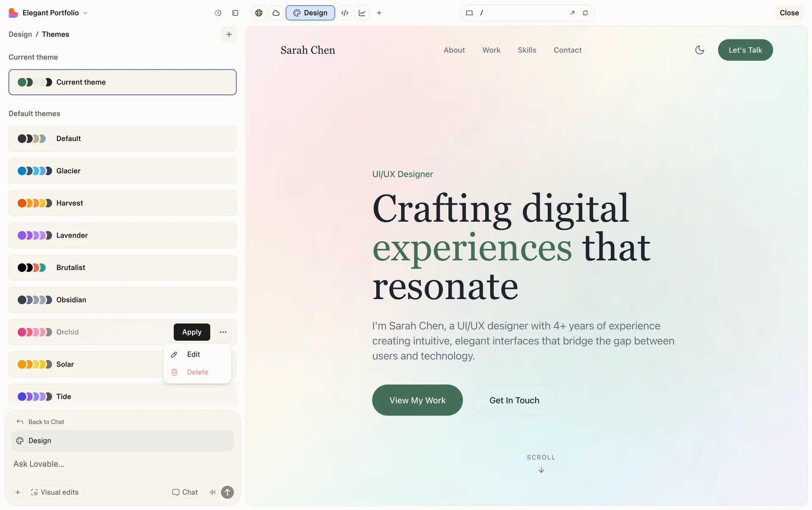
Task: Toggle dark mode moon icon
Action: (700, 50)
